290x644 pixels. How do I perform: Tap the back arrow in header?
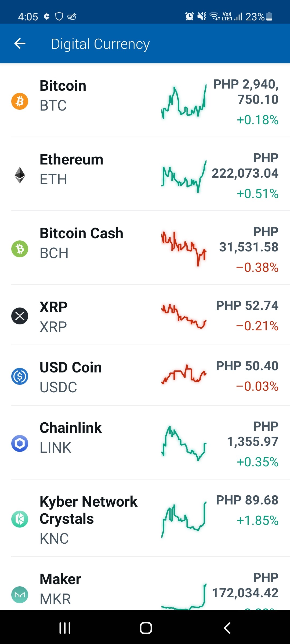pyautogui.click(x=20, y=43)
